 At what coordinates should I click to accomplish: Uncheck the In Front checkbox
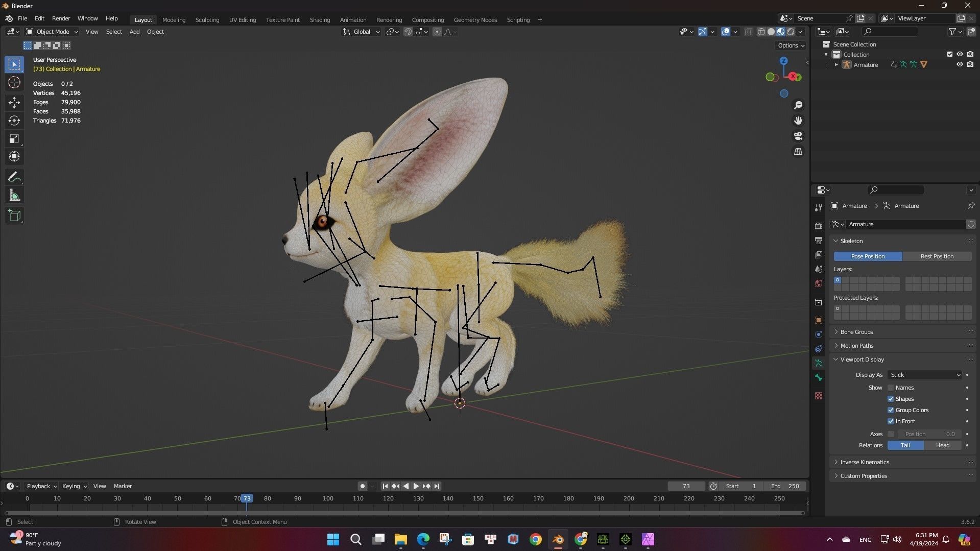point(891,421)
